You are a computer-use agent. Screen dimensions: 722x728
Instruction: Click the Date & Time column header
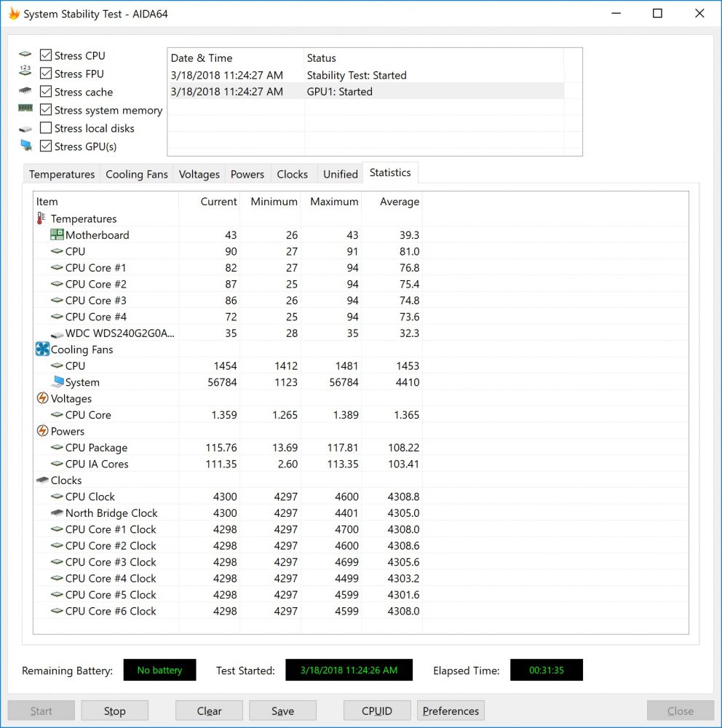pyautogui.click(x=235, y=58)
